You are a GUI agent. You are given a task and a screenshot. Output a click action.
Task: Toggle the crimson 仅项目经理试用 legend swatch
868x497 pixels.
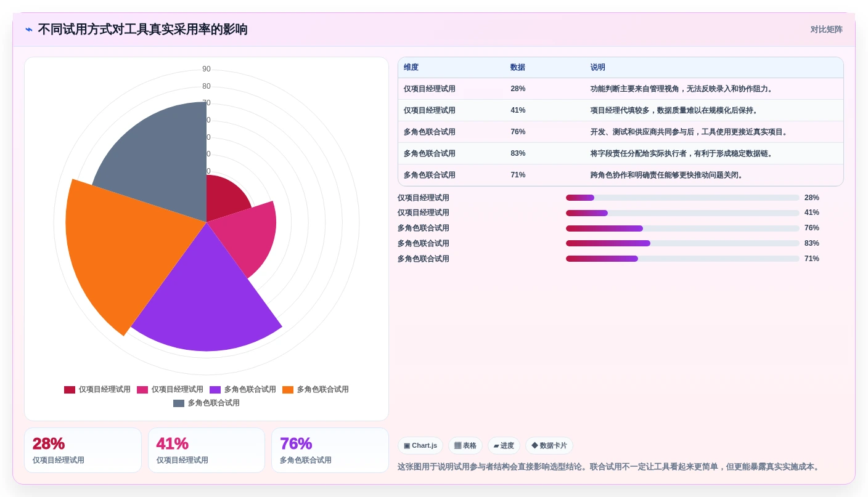[x=70, y=390]
